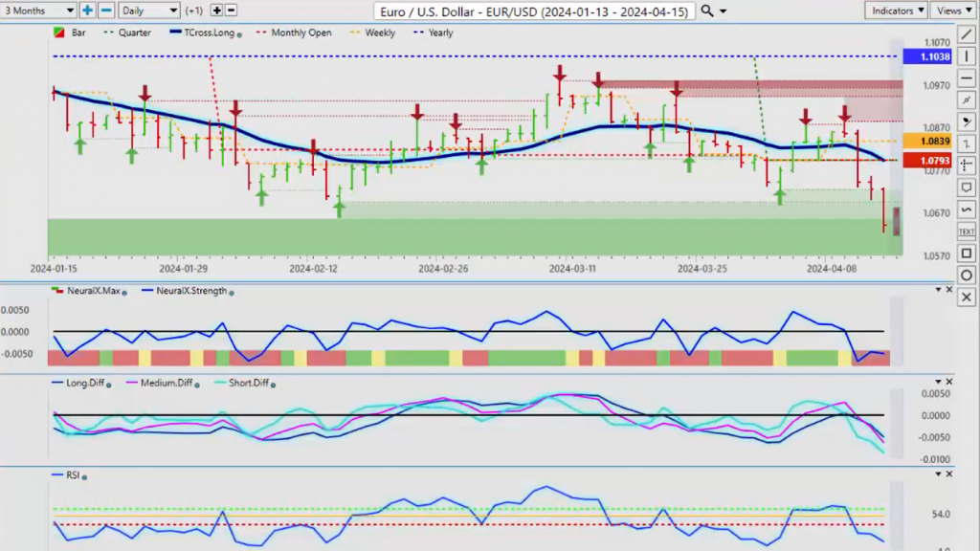Click the blue zoom in plus button
The image size is (980, 551).
click(x=87, y=11)
